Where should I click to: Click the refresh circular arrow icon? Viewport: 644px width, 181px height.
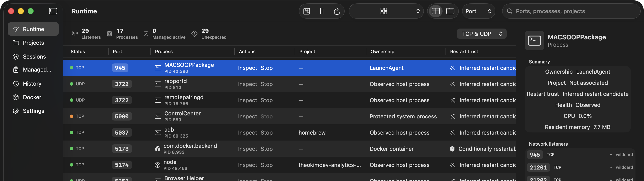coord(337,11)
